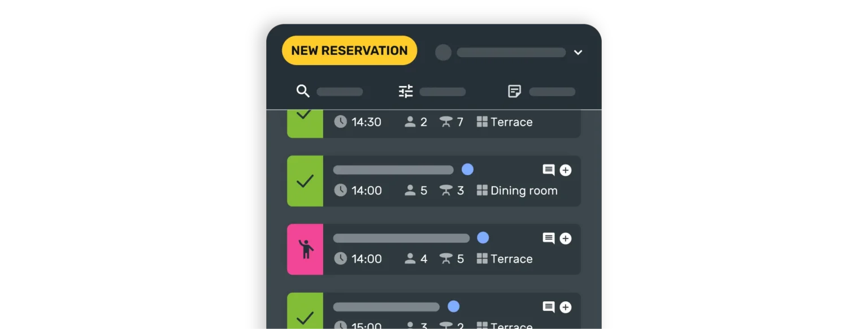
Task: Open comment icon on Dining room reservation
Action: click(x=548, y=170)
